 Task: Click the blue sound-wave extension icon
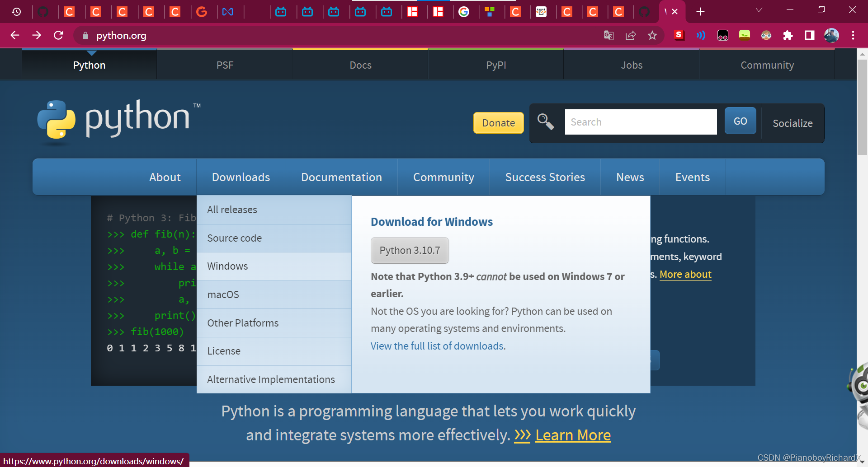pyautogui.click(x=701, y=35)
